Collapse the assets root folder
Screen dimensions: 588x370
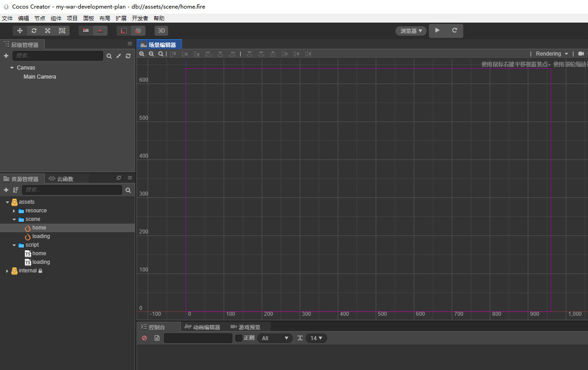[x=7, y=202]
